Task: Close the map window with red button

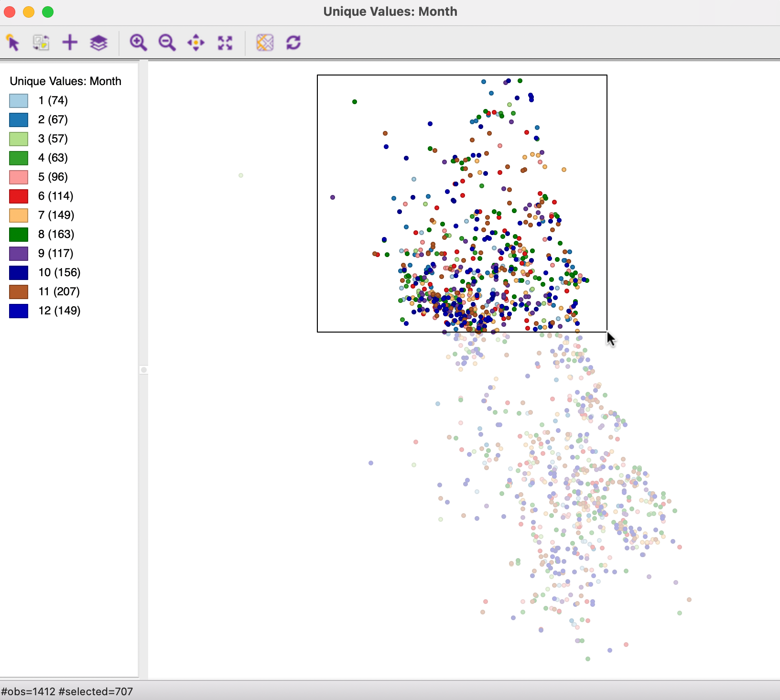Action: [10, 12]
